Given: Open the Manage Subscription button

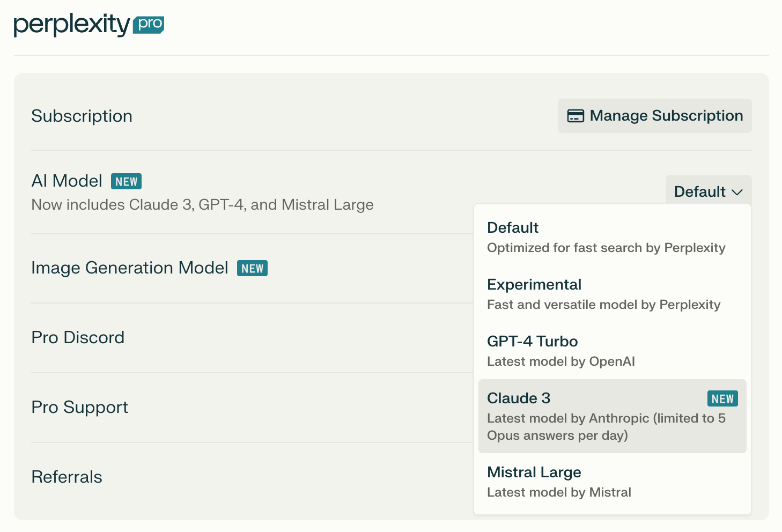Looking at the screenshot, I should [x=654, y=116].
